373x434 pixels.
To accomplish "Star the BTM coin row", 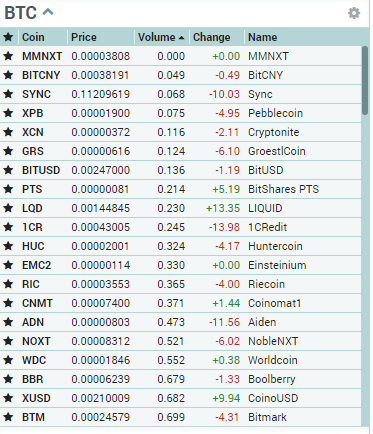I will 8,417.
